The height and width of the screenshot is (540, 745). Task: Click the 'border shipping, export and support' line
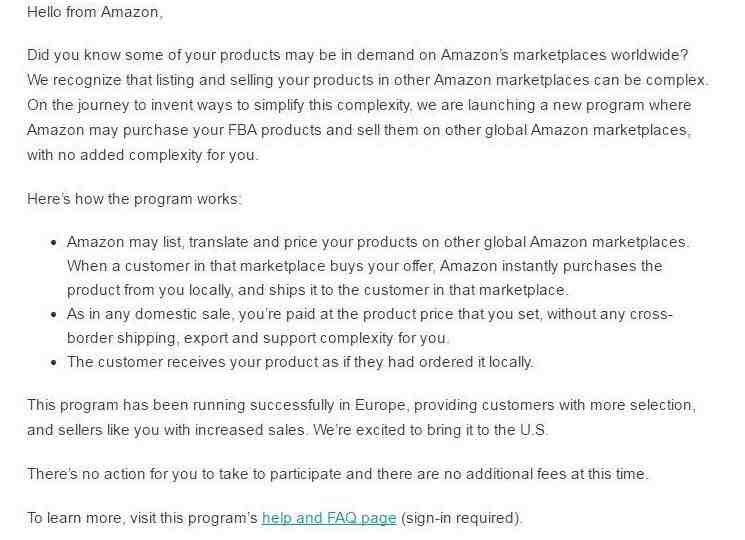258,338
